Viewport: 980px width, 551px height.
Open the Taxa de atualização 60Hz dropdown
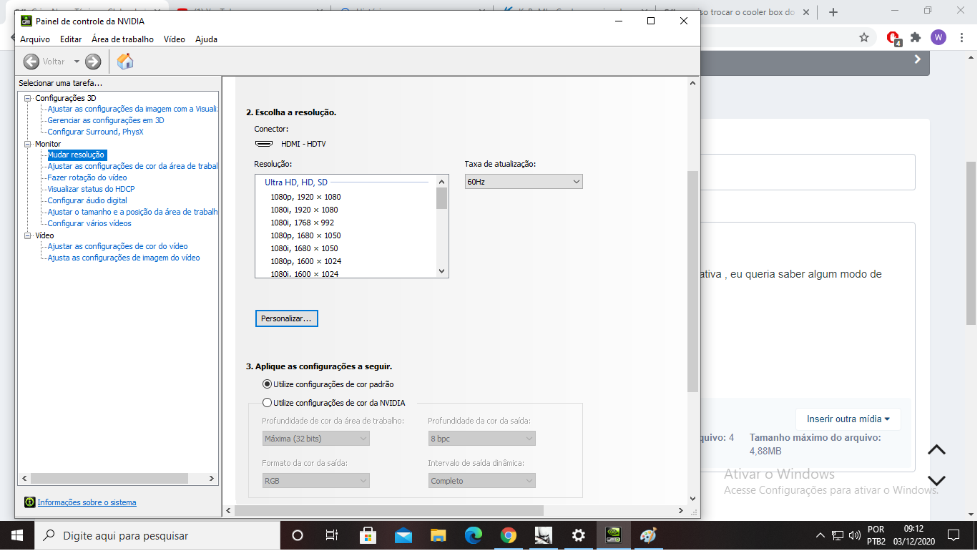point(524,182)
